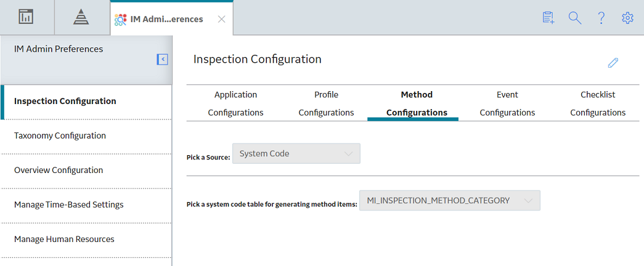Open the Pick a Source dropdown
Viewport: 644px width, 266px height.
coord(296,153)
